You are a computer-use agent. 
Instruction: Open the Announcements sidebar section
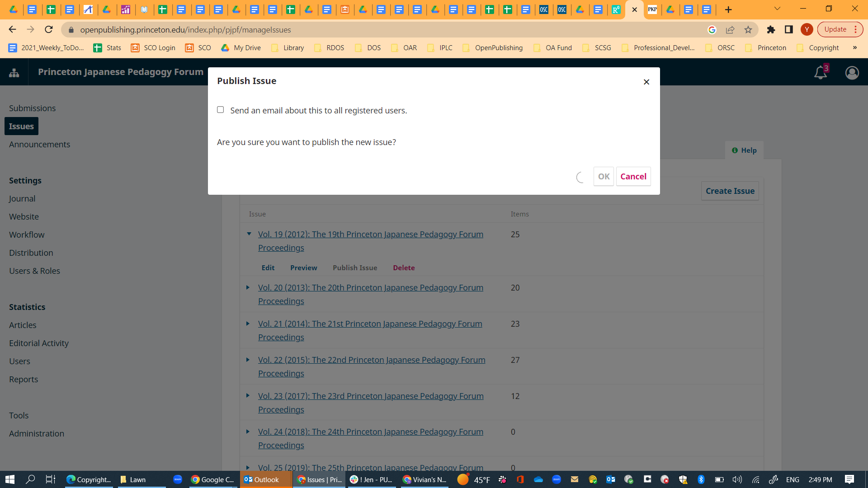[39, 144]
